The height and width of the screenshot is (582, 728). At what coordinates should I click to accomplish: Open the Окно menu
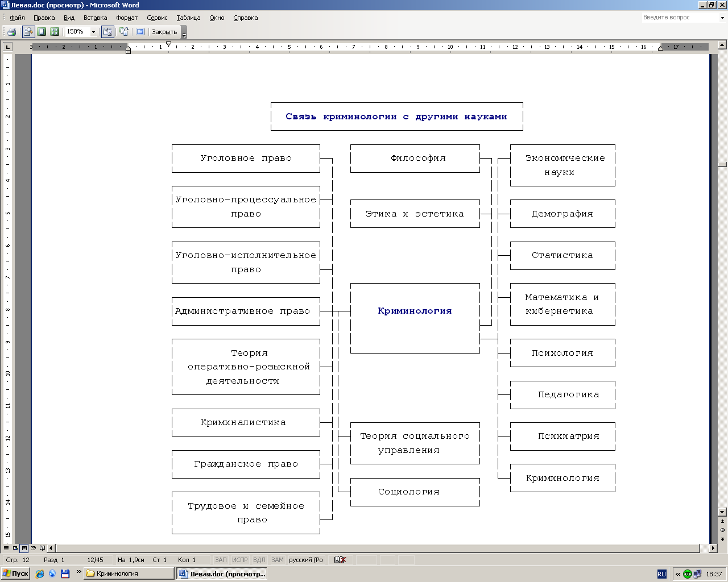tap(217, 18)
